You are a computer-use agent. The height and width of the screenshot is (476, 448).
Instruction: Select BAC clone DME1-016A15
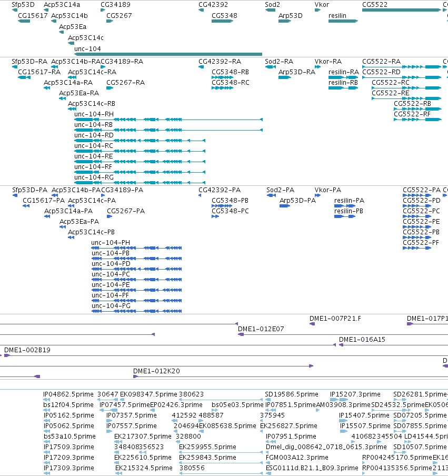[x=362, y=340]
